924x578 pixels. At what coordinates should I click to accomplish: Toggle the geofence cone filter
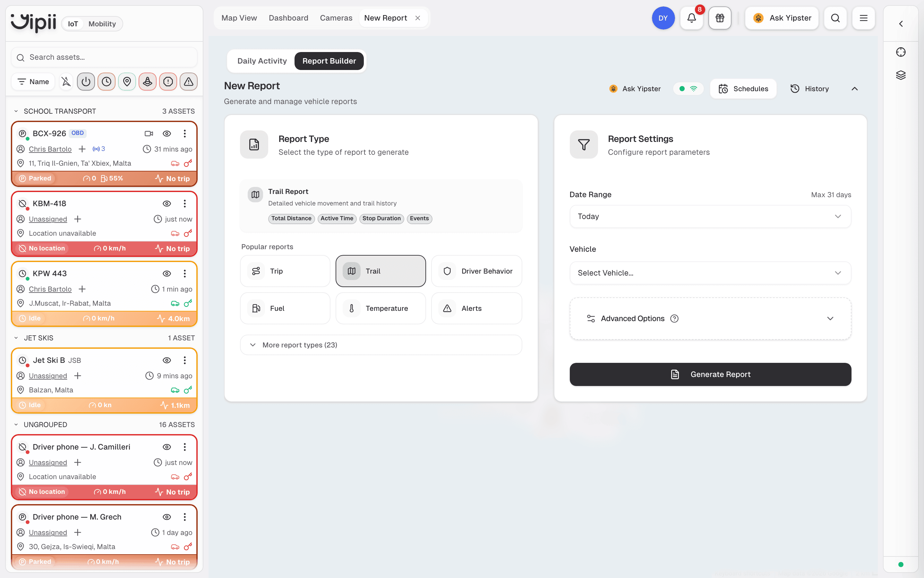[148, 82]
